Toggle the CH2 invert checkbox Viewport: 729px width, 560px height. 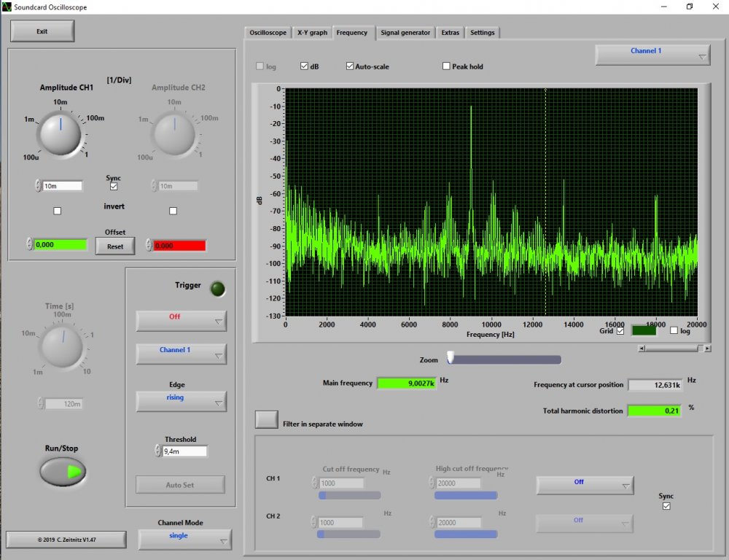173,211
